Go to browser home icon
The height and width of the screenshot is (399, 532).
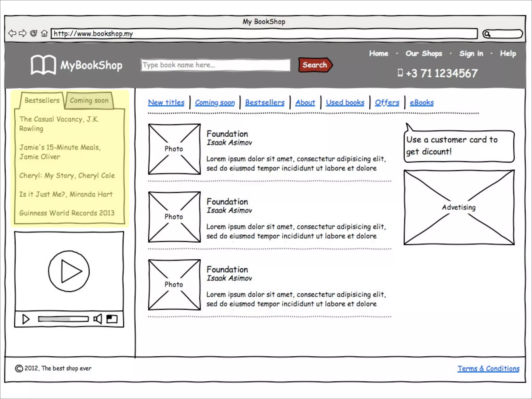44,34
